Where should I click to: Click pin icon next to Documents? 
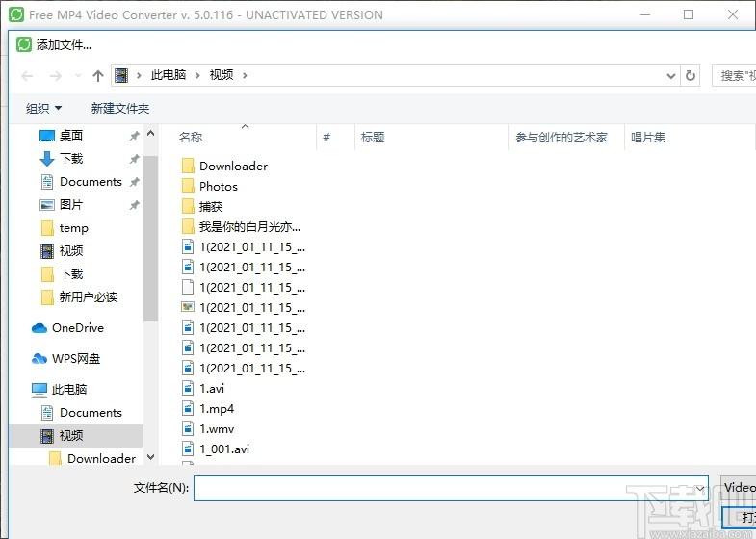(135, 182)
